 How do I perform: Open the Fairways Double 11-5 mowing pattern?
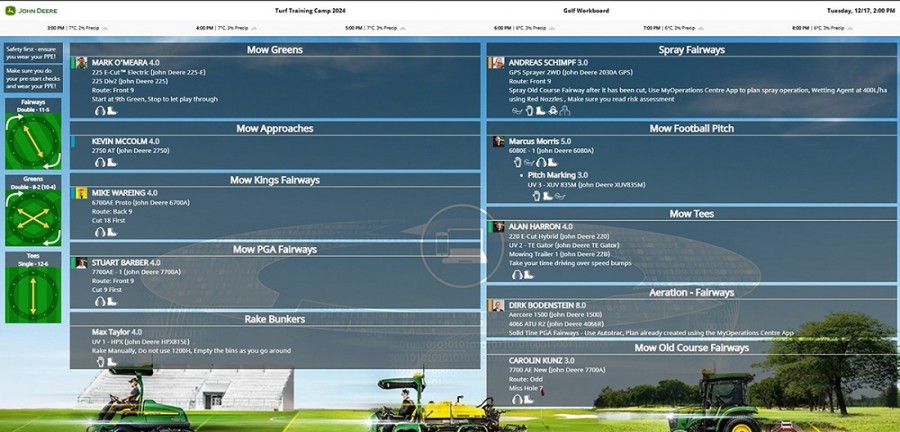[x=33, y=134]
